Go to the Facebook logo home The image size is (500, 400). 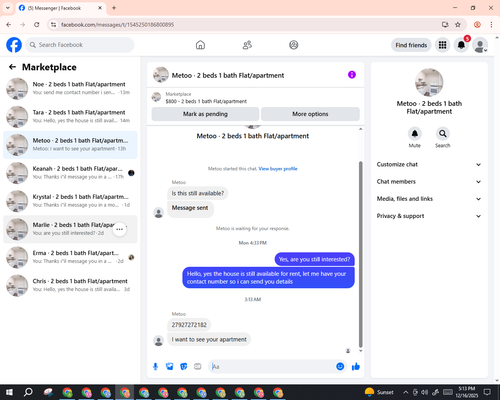click(14, 45)
